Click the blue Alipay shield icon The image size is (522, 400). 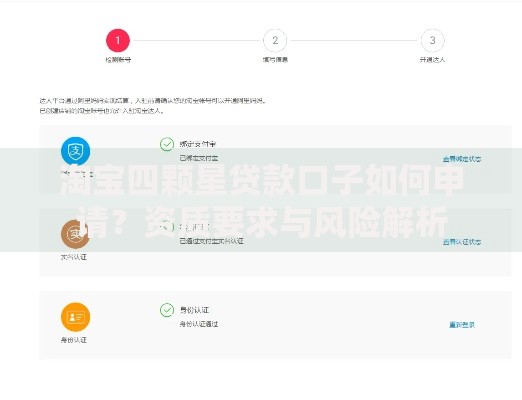[x=76, y=151]
